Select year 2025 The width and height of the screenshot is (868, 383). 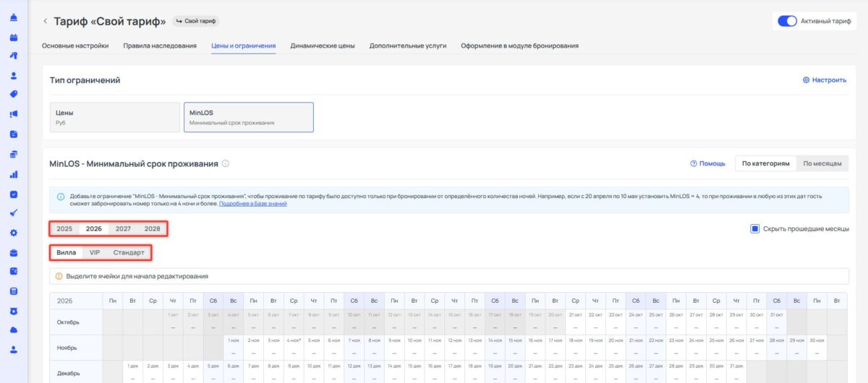[64, 228]
